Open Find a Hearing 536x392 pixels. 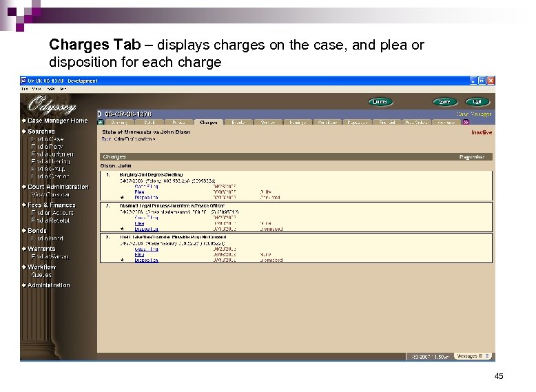coord(50,161)
